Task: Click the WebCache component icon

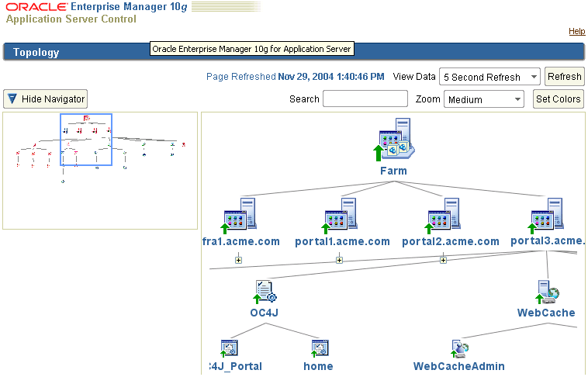Action: (x=548, y=292)
